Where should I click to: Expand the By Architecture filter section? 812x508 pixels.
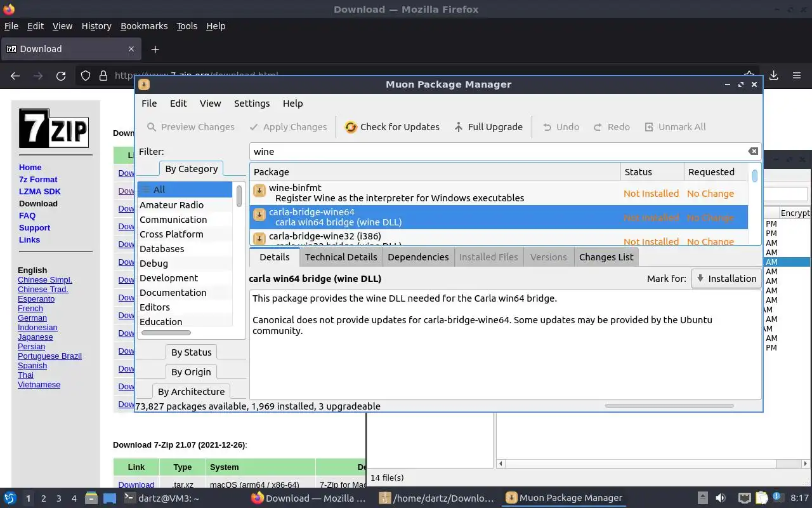(191, 392)
